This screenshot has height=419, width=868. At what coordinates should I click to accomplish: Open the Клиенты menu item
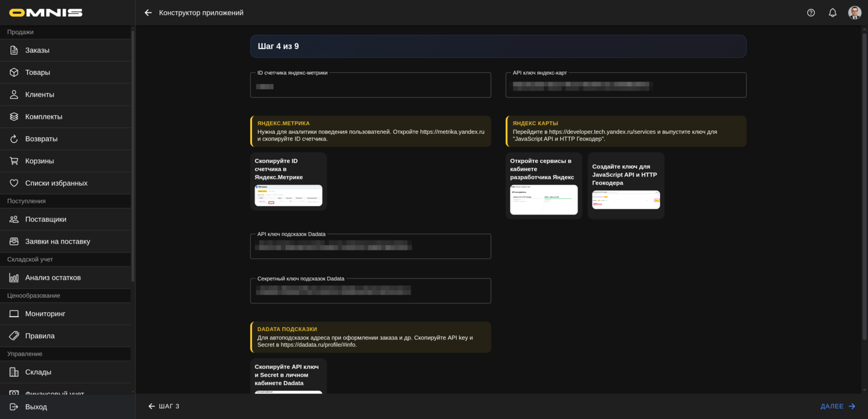(x=40, y=95)
